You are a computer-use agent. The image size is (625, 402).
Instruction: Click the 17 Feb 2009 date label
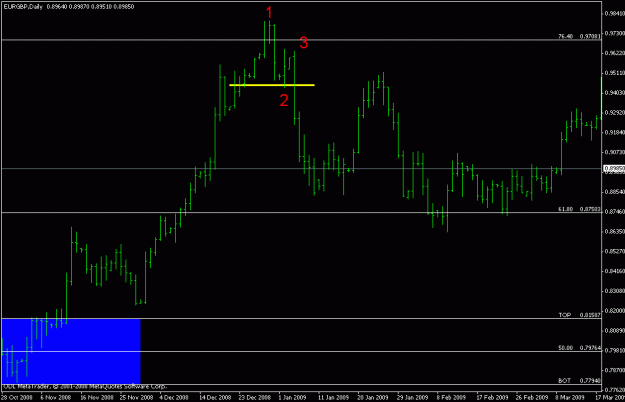(492, 397)
